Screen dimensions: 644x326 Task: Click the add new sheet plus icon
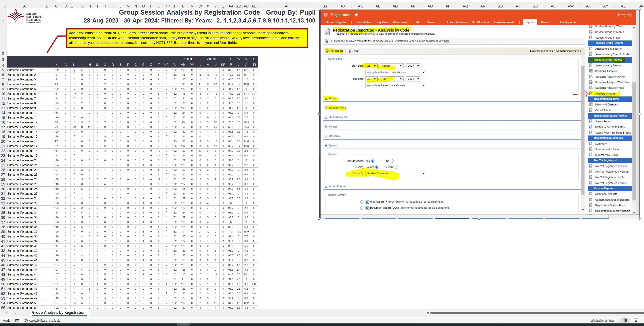103,312
